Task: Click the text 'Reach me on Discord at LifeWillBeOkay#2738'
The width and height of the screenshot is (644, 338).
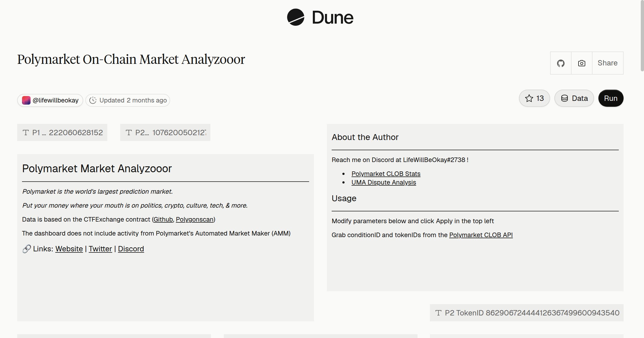Action: pyautogui.click(x=398, y=160)
